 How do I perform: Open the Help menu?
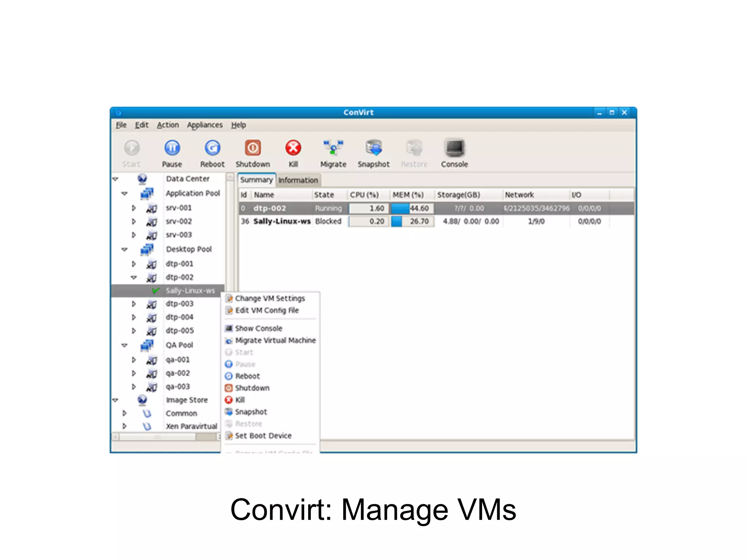[239, 125]
